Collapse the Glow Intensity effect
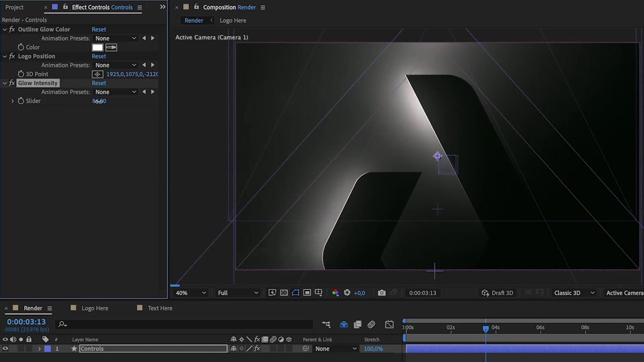The width and height of the screenshot is (644, 362). click(x=5, y=83)
